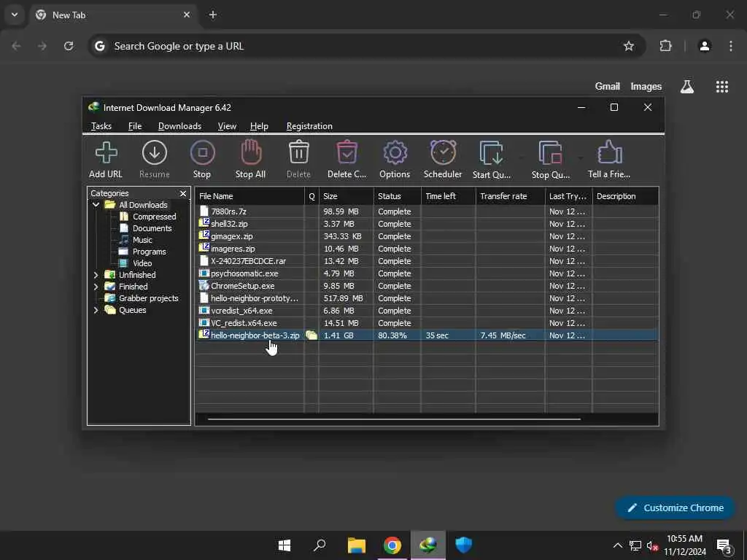747x560 pixels.
Task: Click the horizontal scrollbar in download list
Action: (394, 419)
